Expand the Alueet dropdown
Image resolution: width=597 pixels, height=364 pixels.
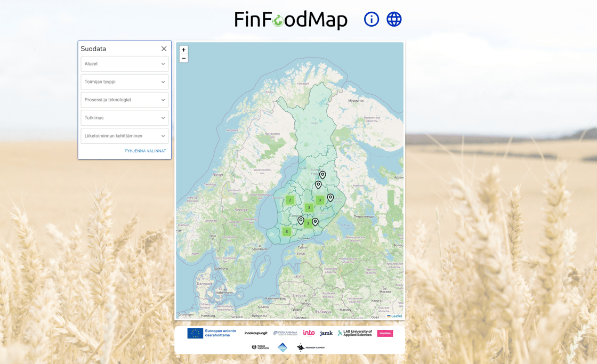tap(124, 63)
